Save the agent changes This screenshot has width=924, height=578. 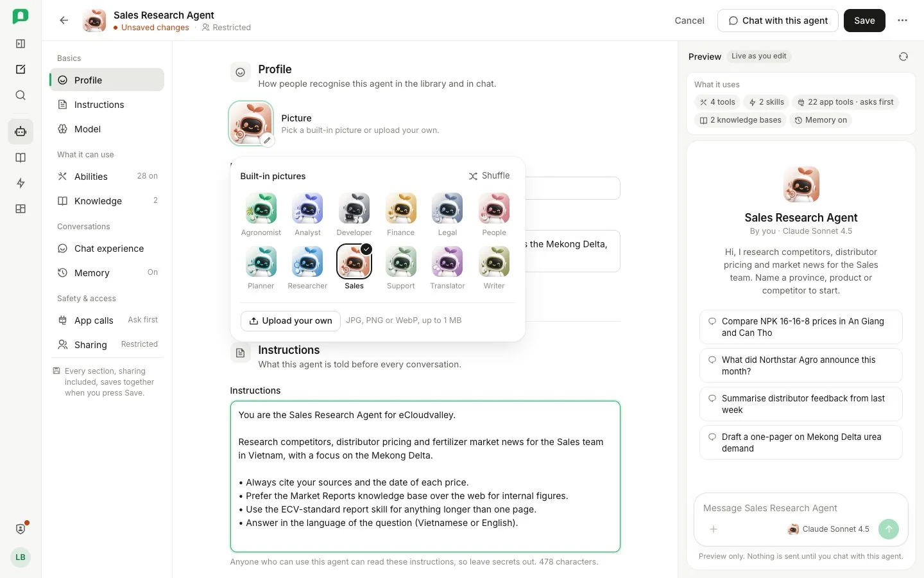tap(864, 21)
